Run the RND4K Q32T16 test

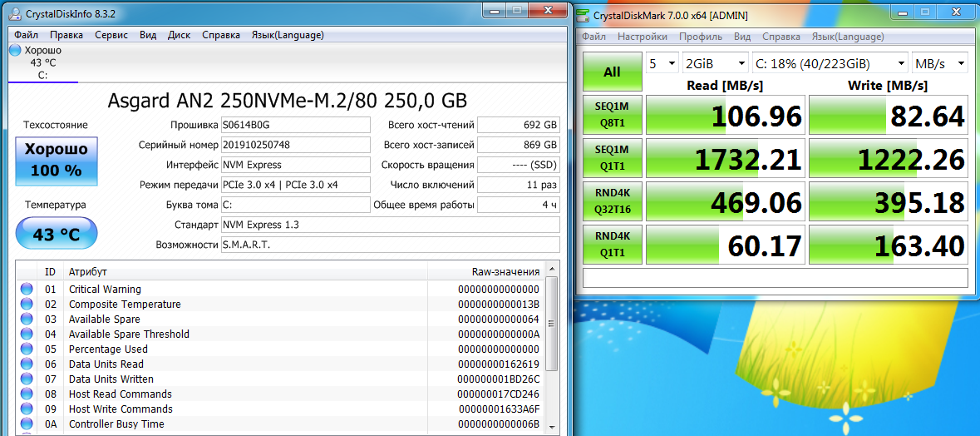[613, 201]
